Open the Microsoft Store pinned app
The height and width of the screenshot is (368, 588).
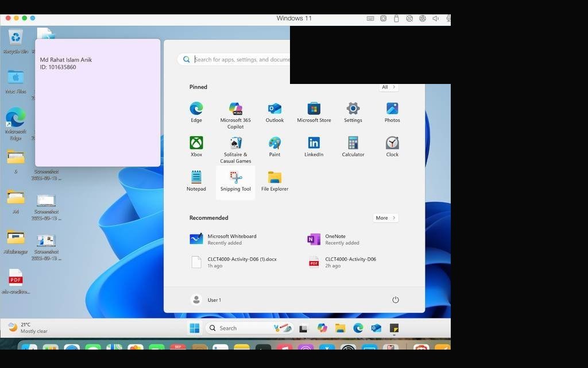point(314,112)
